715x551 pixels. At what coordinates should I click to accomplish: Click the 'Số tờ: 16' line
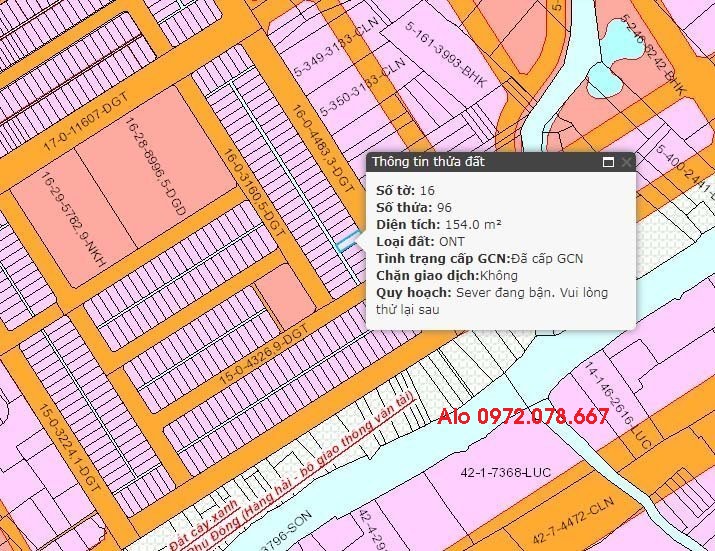405,191
